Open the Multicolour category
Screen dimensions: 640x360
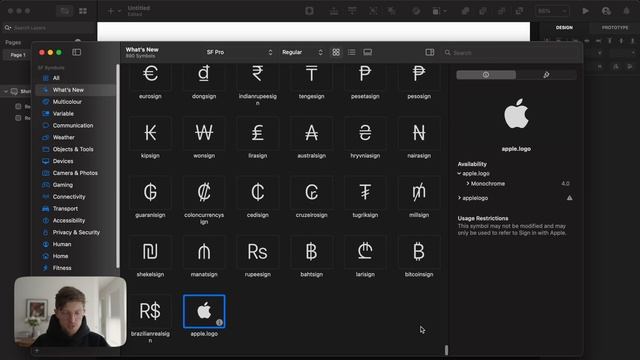point(76,102)
